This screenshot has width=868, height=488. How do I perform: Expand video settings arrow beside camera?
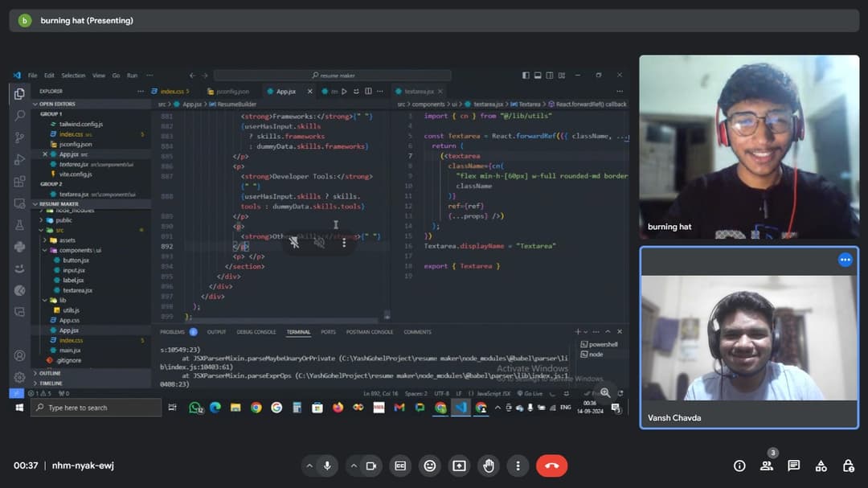353,465
